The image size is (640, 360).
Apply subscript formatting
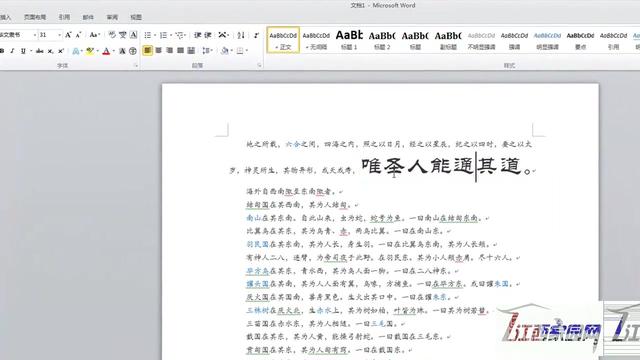point(50,51)
